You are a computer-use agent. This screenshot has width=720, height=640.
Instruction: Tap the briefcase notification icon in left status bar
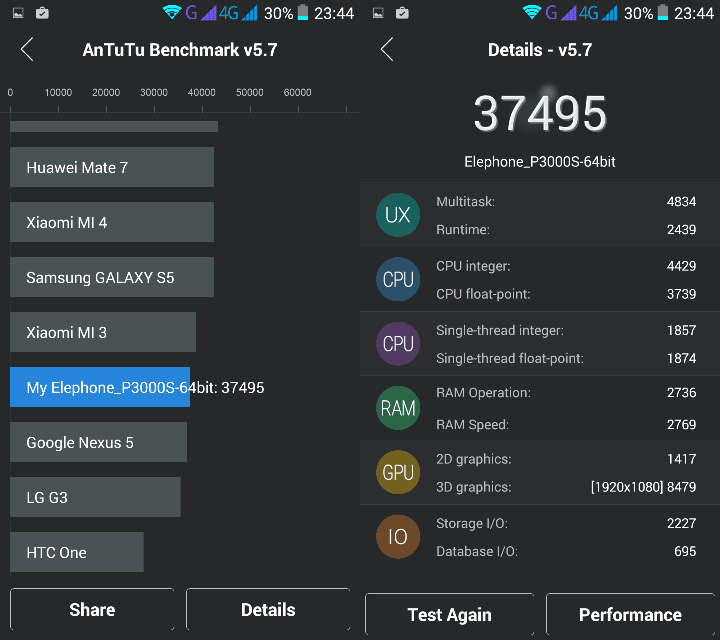42,13
